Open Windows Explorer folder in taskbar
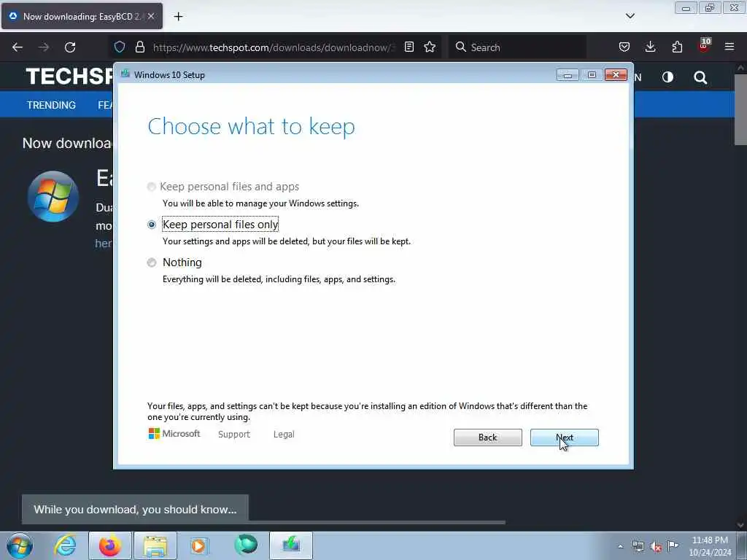 click(x=155, y=545)
